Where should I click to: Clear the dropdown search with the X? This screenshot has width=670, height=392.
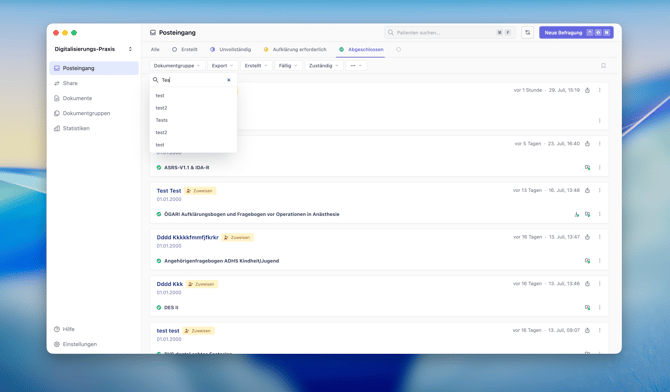(229, 80)
